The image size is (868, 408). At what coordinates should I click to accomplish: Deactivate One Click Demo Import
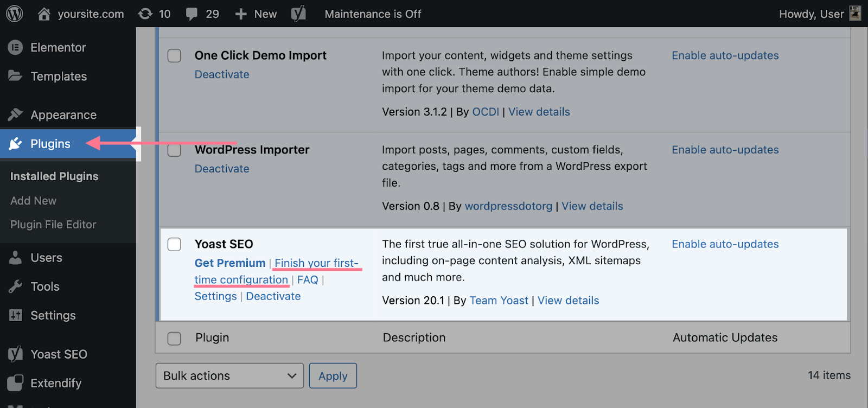(222, 74)
